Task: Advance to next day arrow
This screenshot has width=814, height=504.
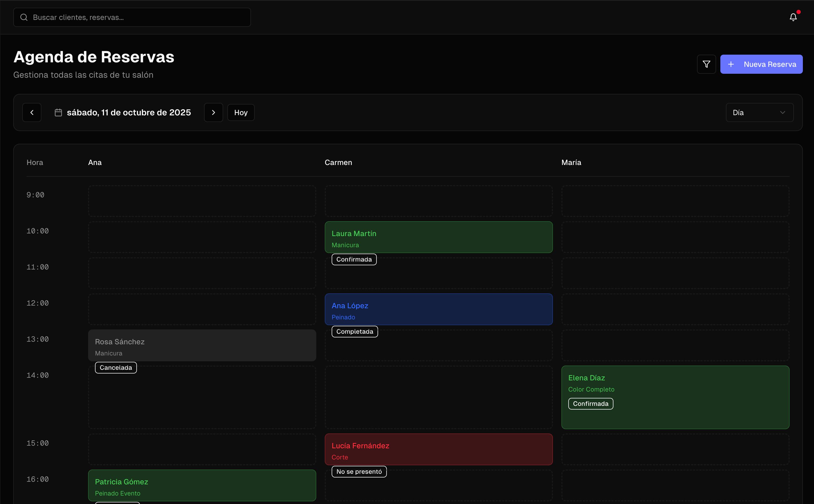Action: point(213,113)
